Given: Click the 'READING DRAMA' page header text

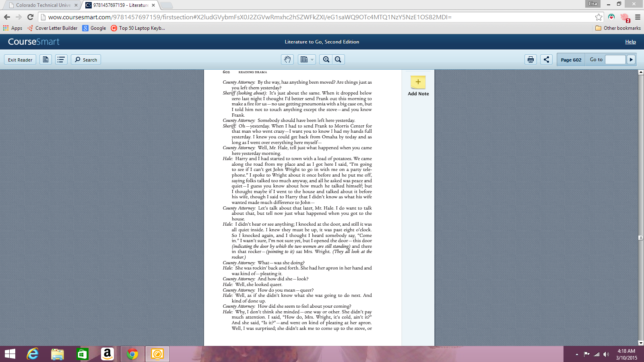Looking at the screenshot, I should click(253, 72).
